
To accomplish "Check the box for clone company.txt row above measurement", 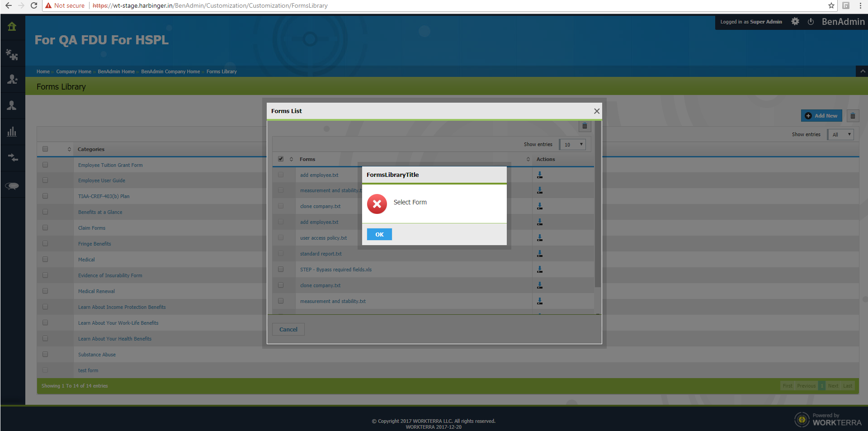I will (281, 285).
